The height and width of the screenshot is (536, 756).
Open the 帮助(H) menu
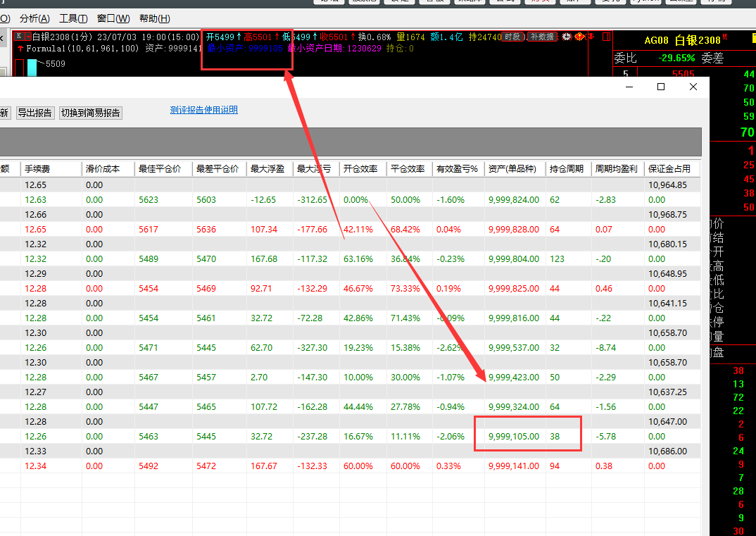[154, 19]
